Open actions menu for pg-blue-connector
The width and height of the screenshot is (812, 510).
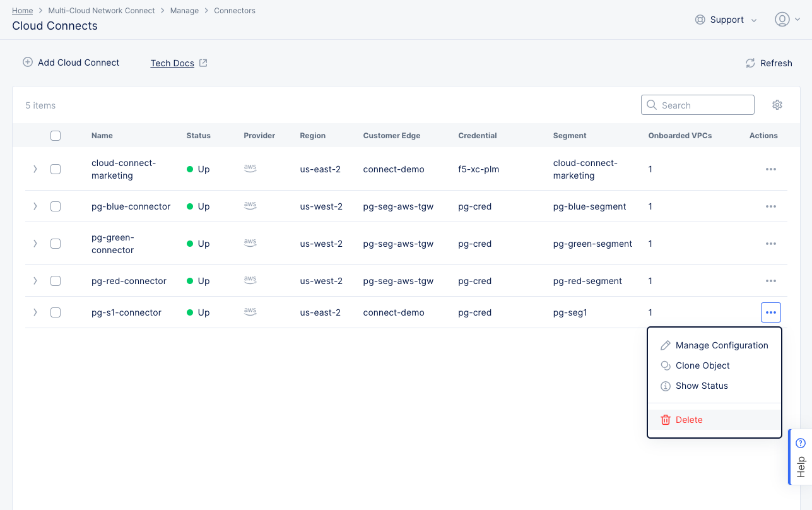770,206
